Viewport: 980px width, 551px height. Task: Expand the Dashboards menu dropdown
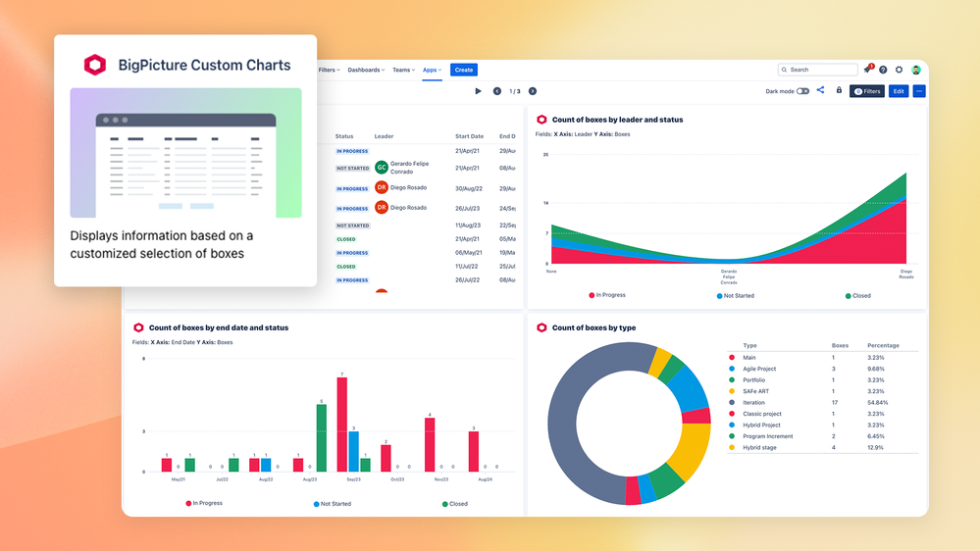pos(366,70)
